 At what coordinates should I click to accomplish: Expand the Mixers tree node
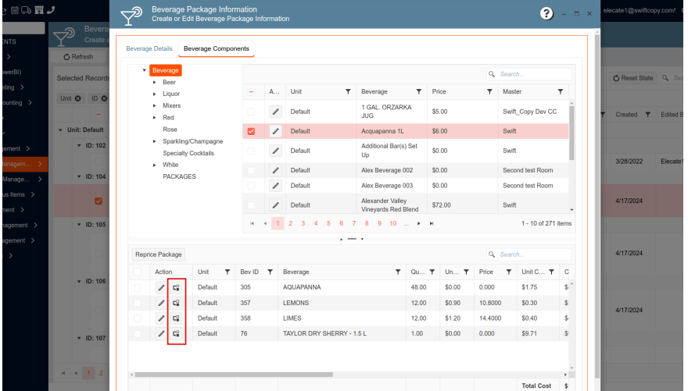click(154, 106)
